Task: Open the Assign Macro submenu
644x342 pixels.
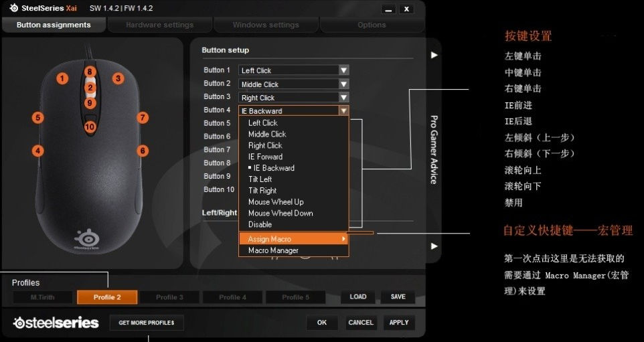Action: point(294,239)
